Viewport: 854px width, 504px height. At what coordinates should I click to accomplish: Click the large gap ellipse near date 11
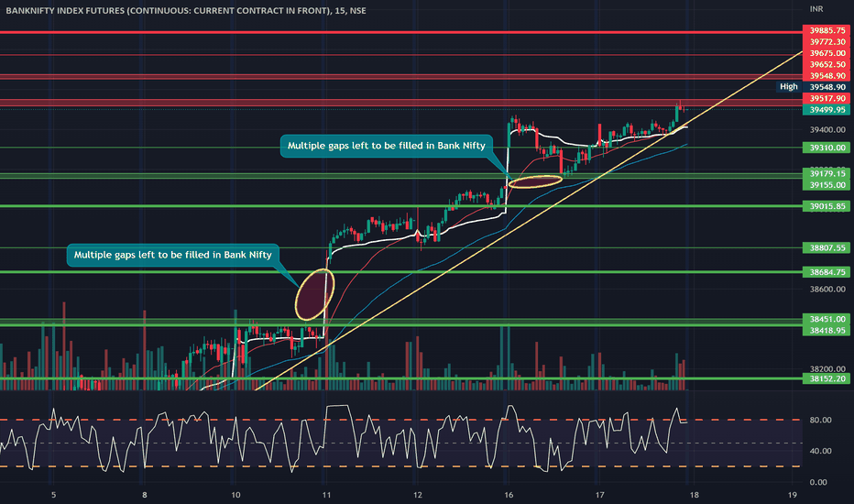[x=314, y=294]
